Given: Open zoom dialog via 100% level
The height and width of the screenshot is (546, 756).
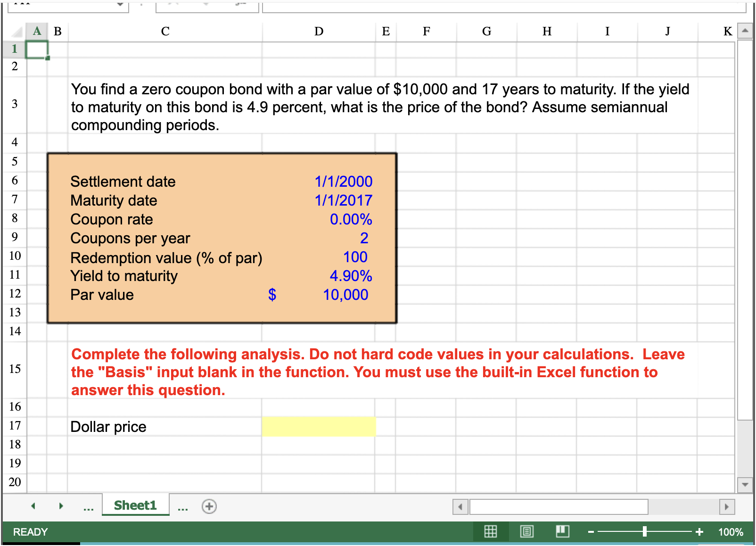Looking at the screenshot, I should pos(731,532).
